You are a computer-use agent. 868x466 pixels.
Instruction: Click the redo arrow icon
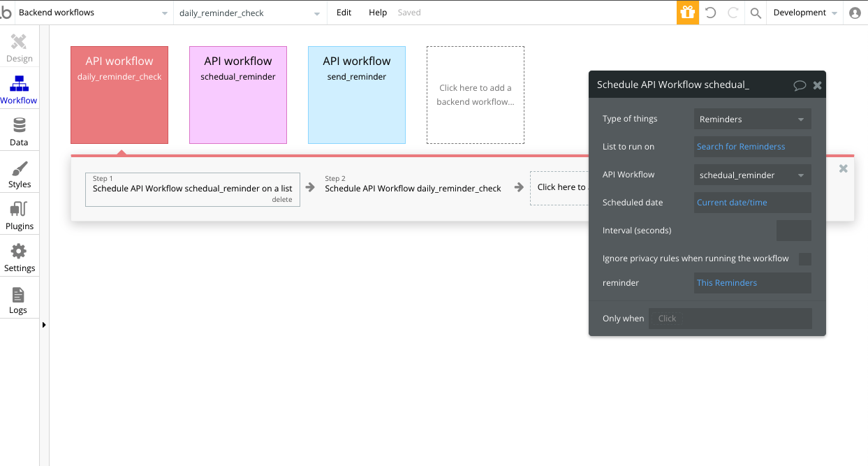[x=733, y=13]
